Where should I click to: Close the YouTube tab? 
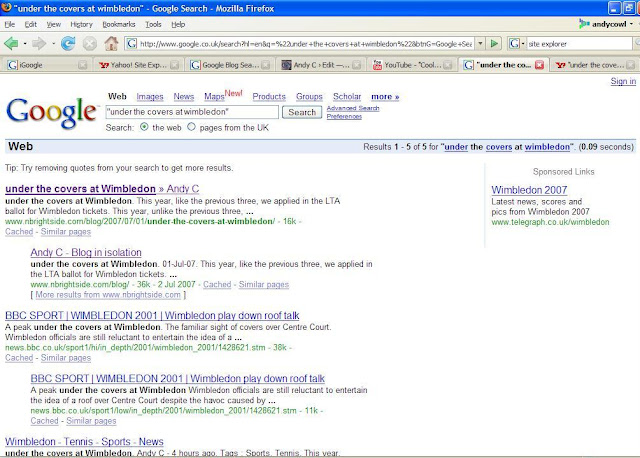[448, 65]
